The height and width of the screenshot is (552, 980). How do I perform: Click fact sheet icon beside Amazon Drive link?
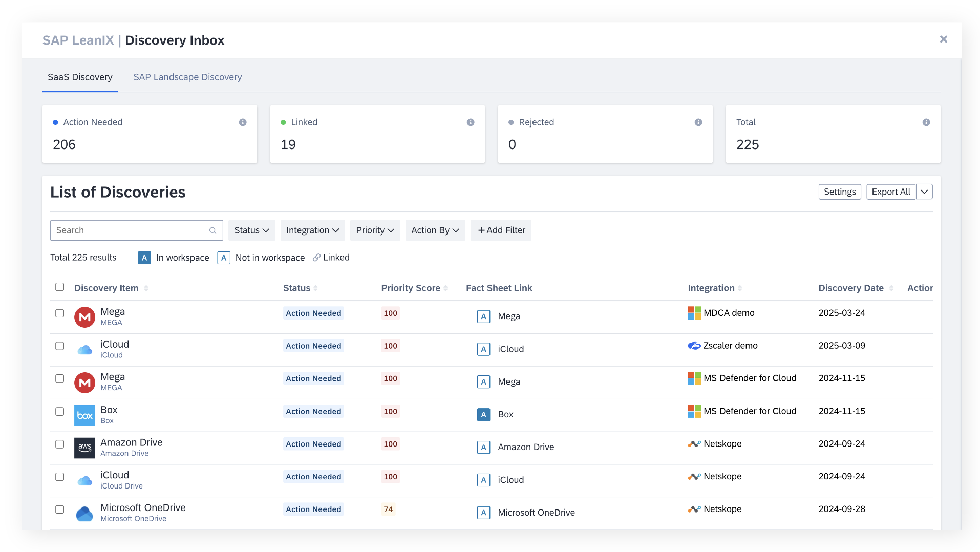[483, 448]
